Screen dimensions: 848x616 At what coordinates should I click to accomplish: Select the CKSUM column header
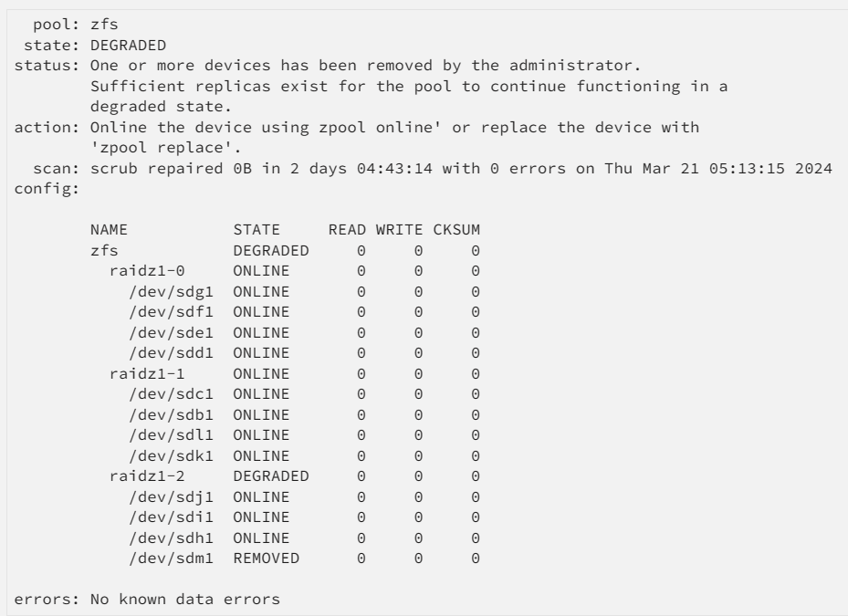pos(456,230)
